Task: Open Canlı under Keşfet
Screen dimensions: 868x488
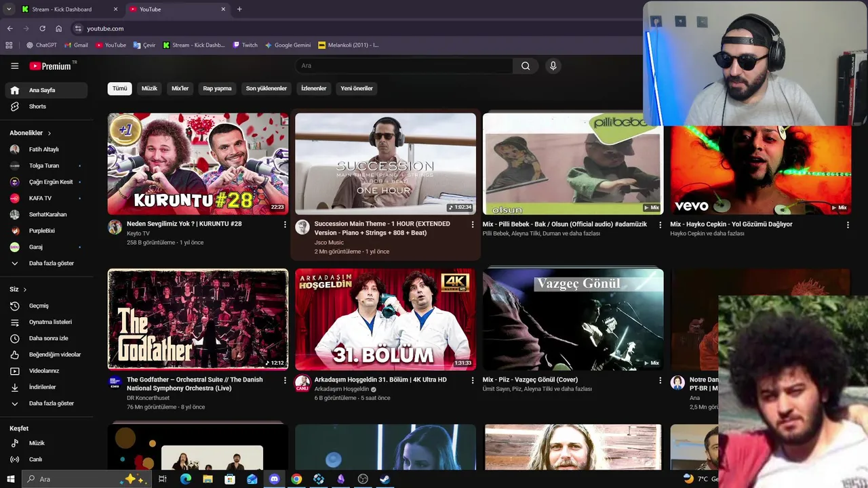Action: pos(46,460)
